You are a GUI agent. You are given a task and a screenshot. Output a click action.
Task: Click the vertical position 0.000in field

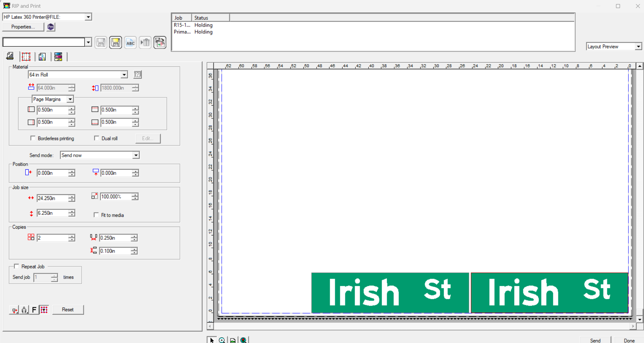pyautogui.click(x=116, y=173)
